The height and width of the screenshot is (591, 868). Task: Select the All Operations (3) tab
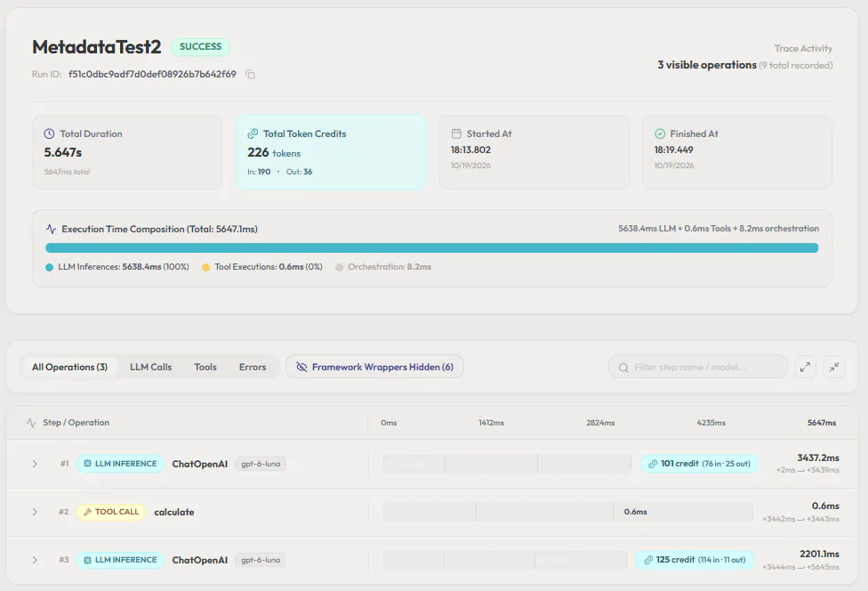[69, 367]
